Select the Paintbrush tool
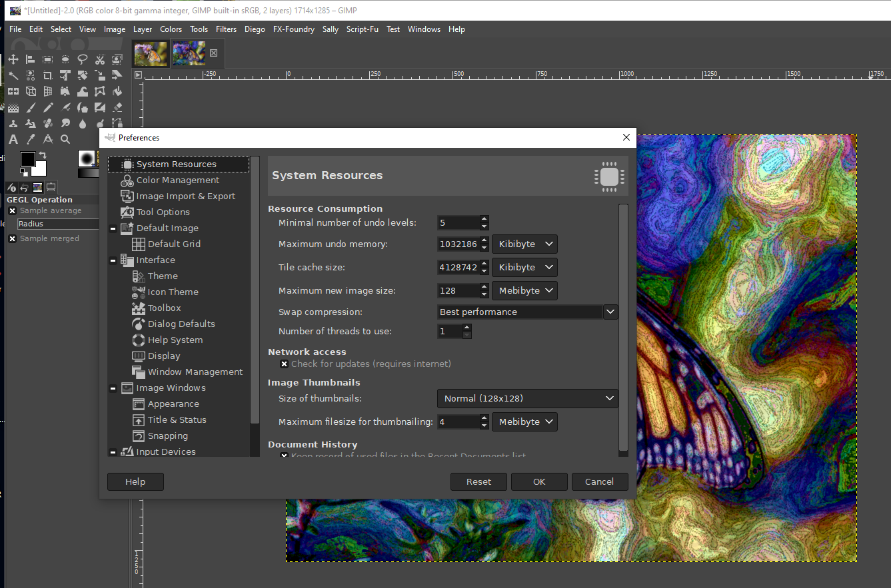The width and height of the screenshot is (891, 588). point(30,107)
